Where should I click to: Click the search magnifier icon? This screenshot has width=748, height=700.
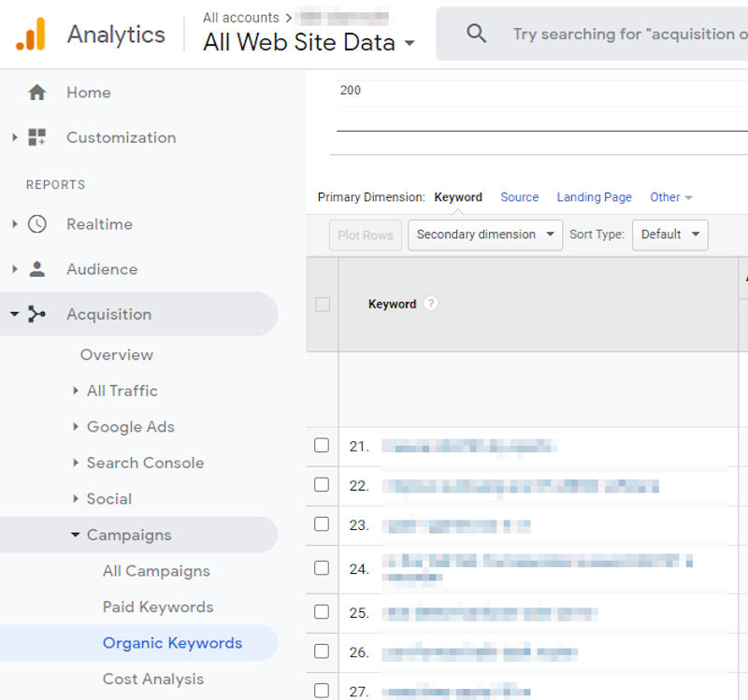[x=477, y=34]
